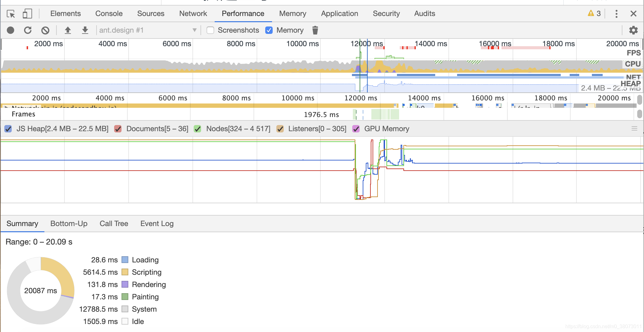Viewport: 644px width, 332px height.
Task: Expand the Network track triangle
Action: 6,107
